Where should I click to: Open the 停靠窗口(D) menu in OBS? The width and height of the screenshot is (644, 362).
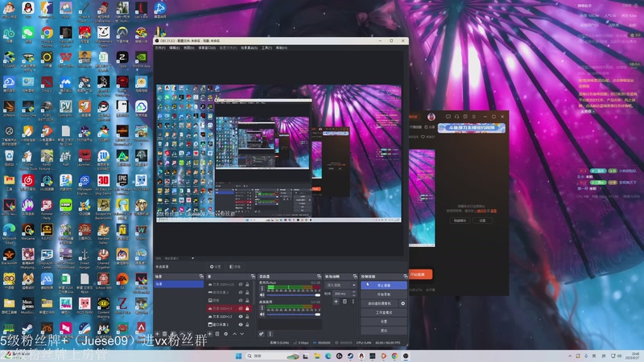pos(207,48)
